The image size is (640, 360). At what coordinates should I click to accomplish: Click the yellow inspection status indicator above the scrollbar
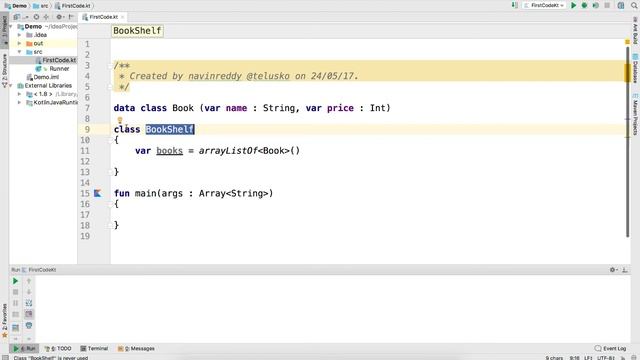click(627, 42)
